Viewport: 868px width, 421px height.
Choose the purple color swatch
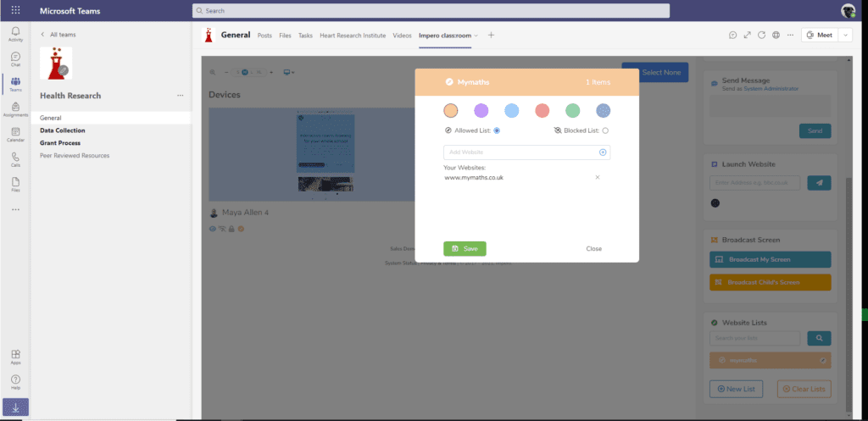[481, 111]
